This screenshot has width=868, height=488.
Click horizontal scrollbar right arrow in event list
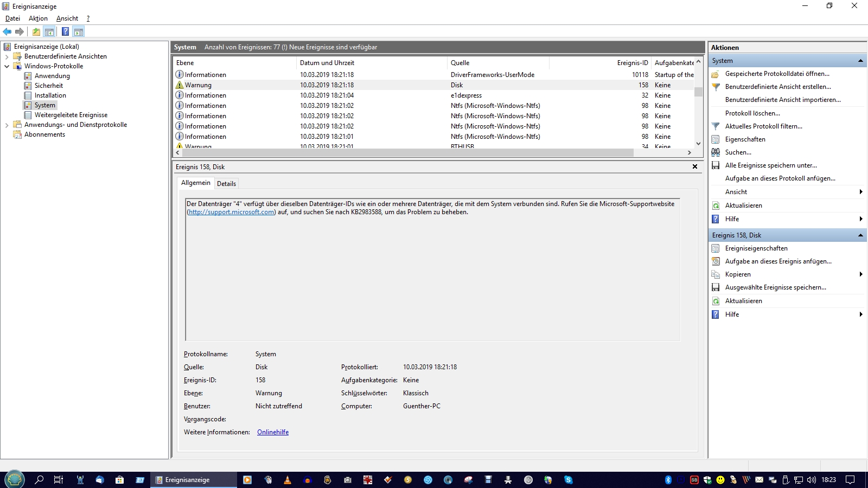[x=690, y=153]
